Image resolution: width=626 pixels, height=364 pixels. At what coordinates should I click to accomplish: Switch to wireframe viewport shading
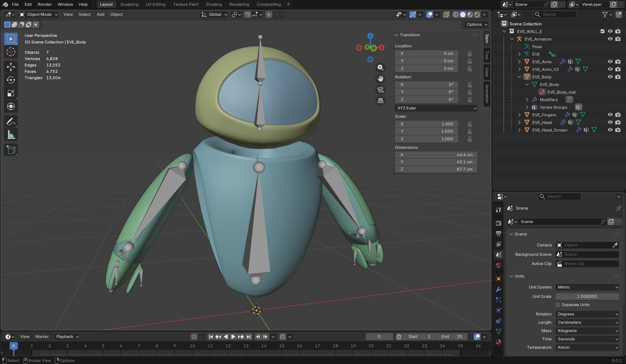tap(455, 14)
